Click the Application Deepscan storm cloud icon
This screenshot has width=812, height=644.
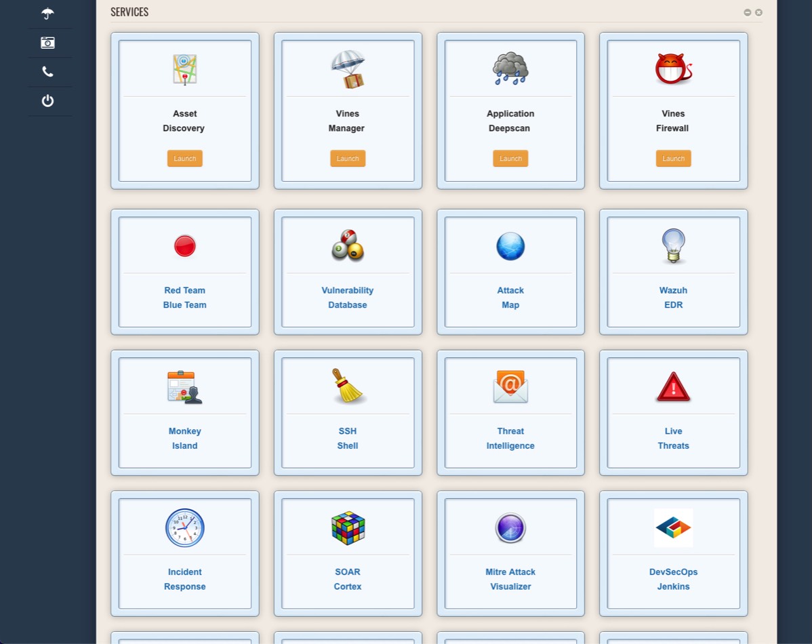pos(510,68)
